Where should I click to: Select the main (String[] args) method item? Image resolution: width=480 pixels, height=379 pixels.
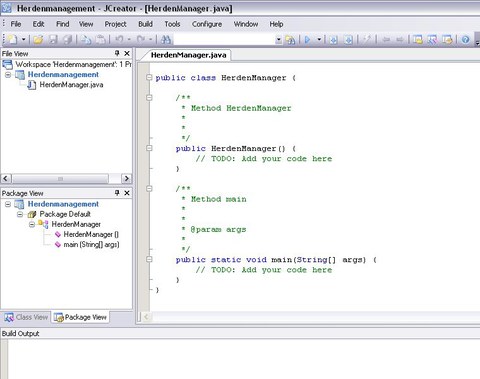(x=91, y=244)
